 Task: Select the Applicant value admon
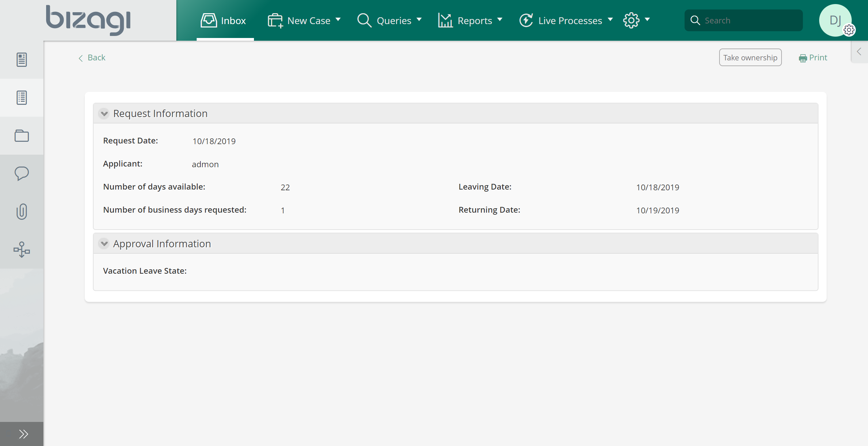tap(205, 164)
